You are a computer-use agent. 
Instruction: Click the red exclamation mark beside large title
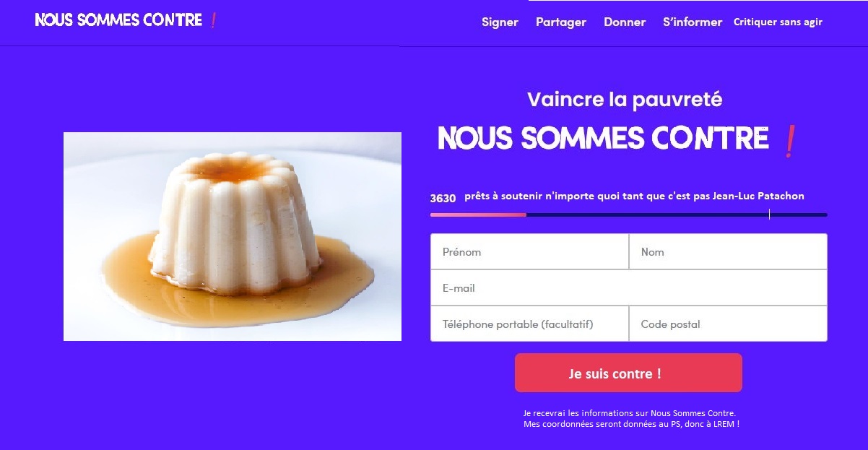point(789,140)
